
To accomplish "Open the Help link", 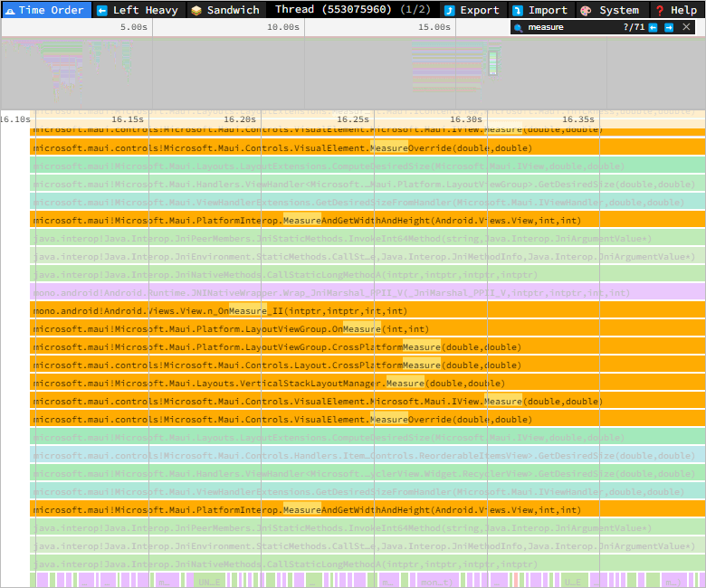I will pos(677,10).
